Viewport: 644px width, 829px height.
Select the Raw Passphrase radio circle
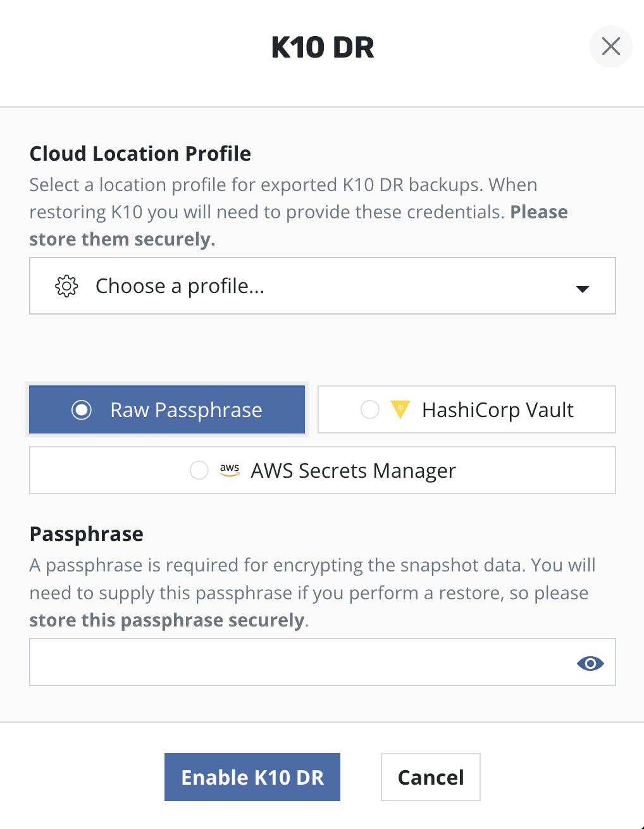pos(82,410)
